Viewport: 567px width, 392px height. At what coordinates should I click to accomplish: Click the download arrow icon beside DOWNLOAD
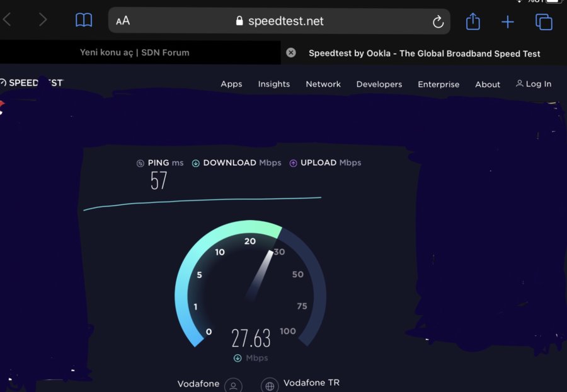[196, 163]
